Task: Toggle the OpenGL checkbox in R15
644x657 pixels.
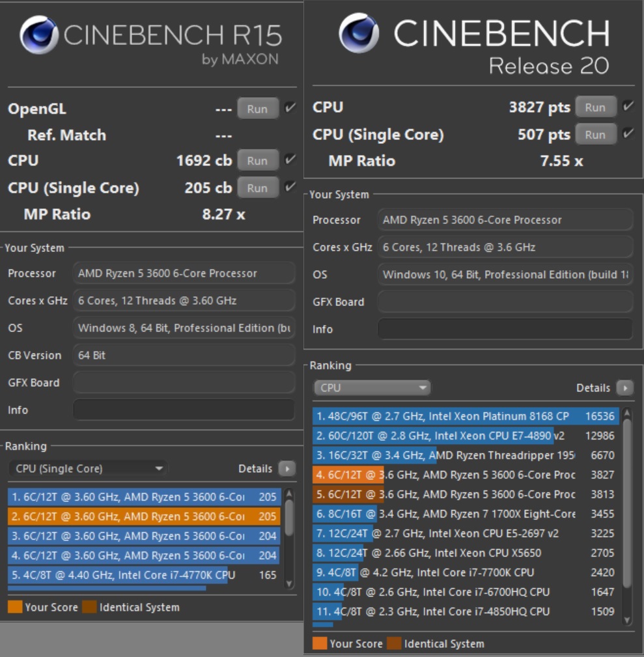Action: point(290,107)
